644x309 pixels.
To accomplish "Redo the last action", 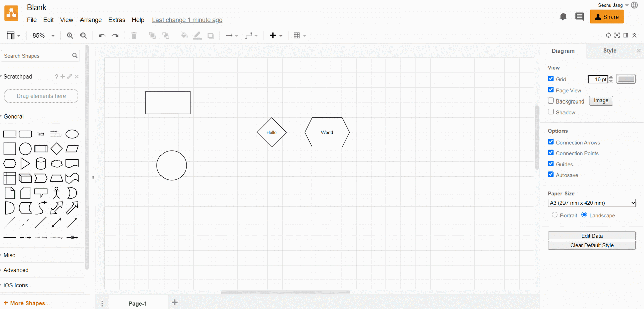I will point(115,36).
